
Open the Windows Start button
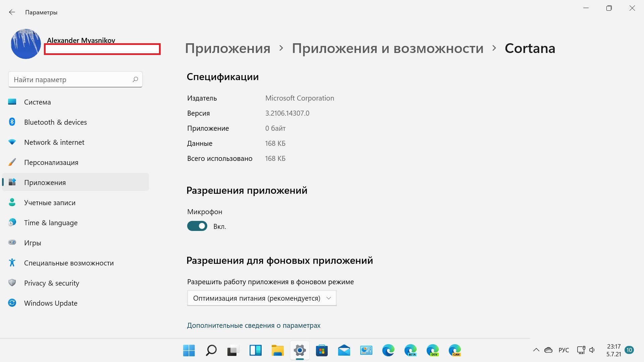[189, 351]
